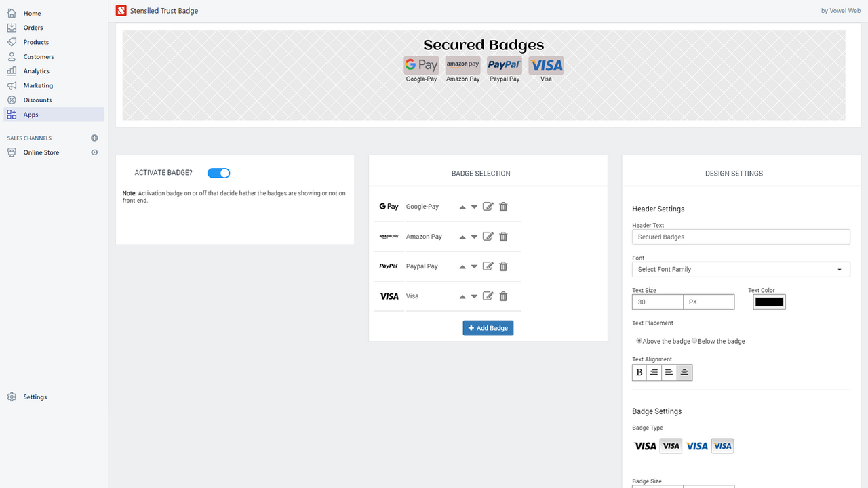Toggle the Activate Badge switch off

point(218,173)
